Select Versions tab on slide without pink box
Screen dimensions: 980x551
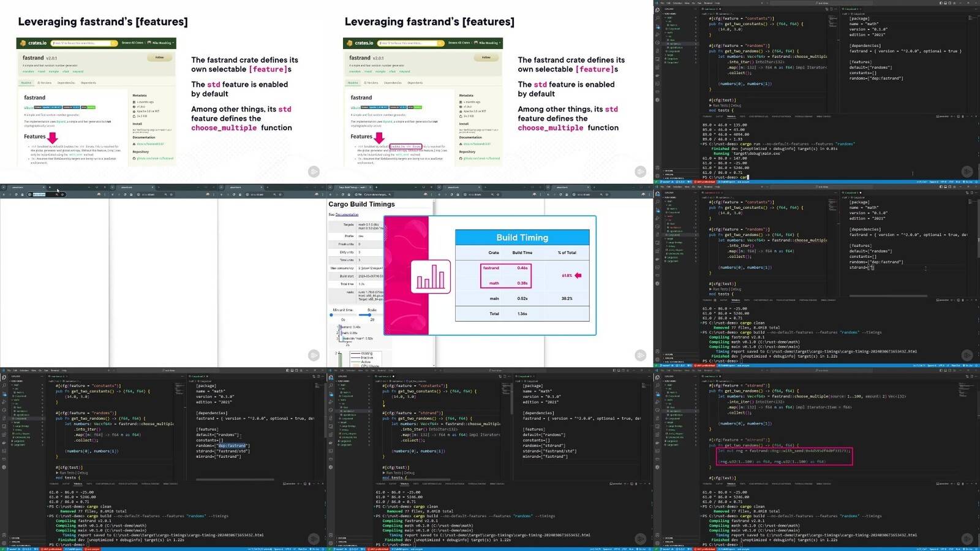[x=45, y=83]
